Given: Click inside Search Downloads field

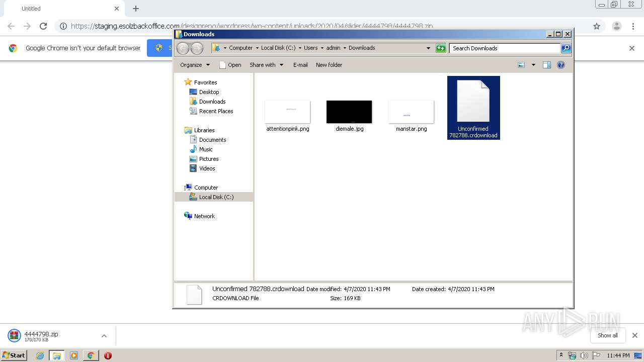Looking at the screenshot, I should point(505,48).
